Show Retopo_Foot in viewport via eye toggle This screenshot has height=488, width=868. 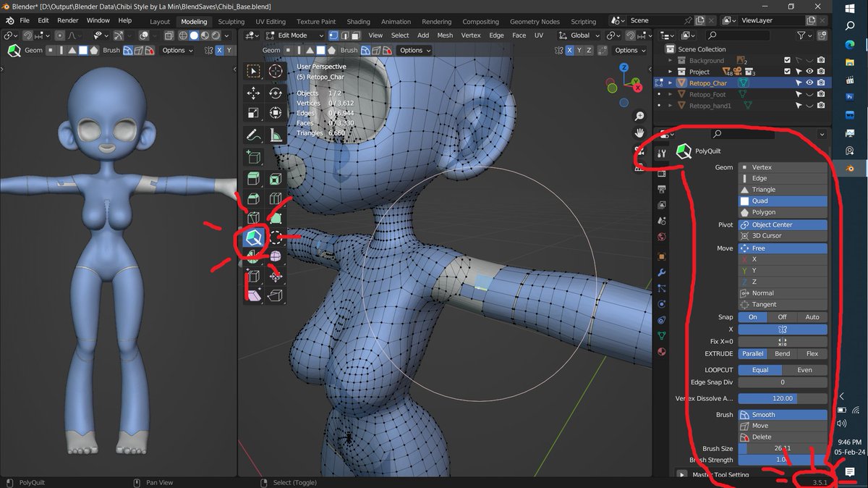(810, 94)
